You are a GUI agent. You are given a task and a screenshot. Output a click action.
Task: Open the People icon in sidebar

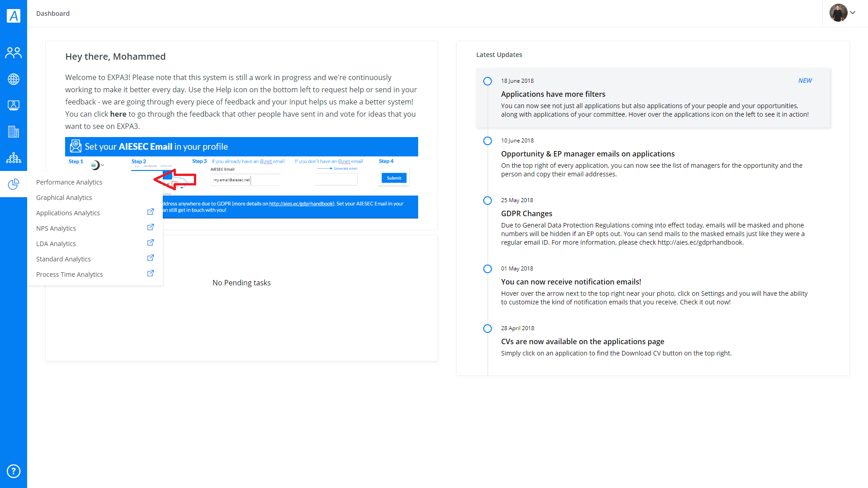(x=14, y=53)
